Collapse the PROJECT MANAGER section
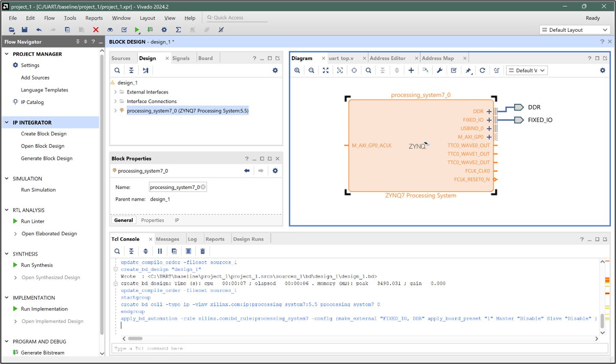Image resolution: width=616 pixels, height=364 pixels. (x=7, y=54)
